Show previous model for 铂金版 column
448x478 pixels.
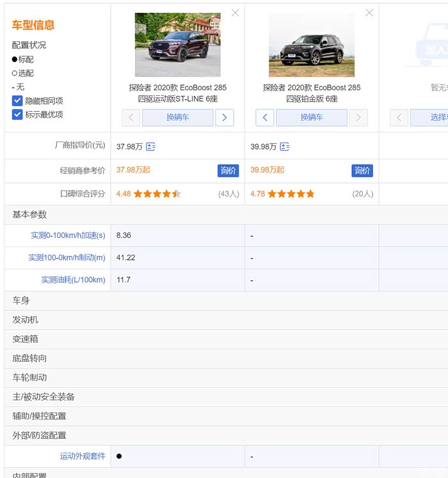pos(265,117)
